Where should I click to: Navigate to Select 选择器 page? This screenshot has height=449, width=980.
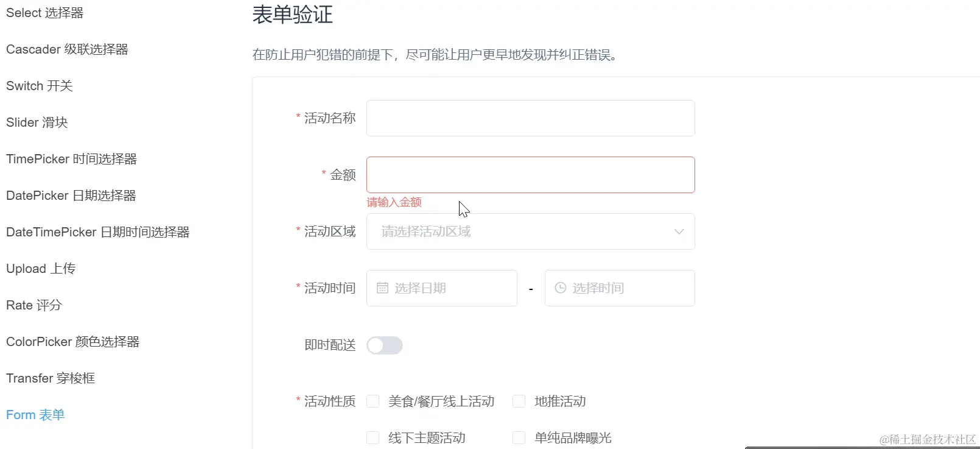click(44, 12)
